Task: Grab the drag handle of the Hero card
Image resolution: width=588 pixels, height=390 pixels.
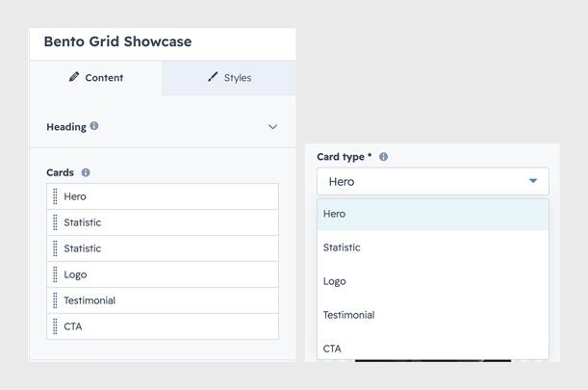Action: pos(55,196)
